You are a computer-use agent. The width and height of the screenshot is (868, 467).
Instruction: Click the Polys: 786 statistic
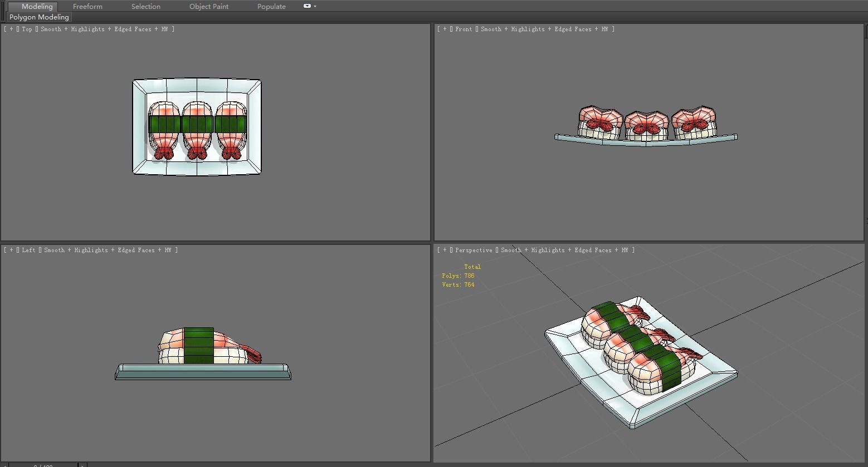pyautogui.click(x=458, y=276)
